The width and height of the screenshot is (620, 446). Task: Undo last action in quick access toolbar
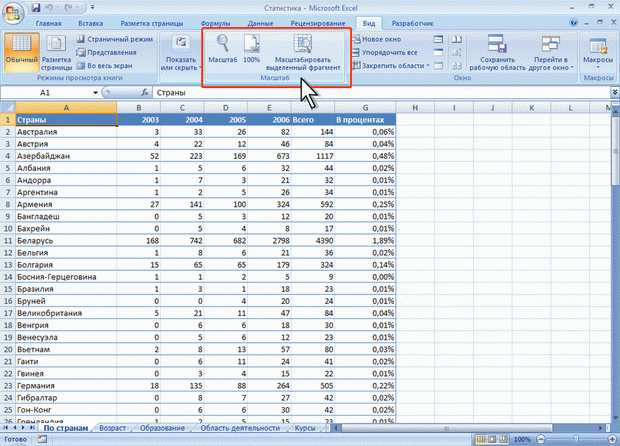49,8
